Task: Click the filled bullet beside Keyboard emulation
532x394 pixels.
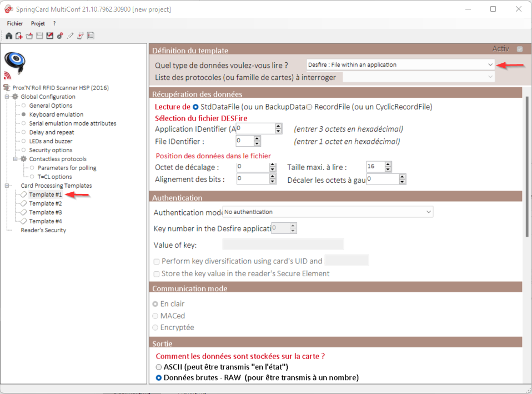Action: pyautogui.click(x=23, y=114)
